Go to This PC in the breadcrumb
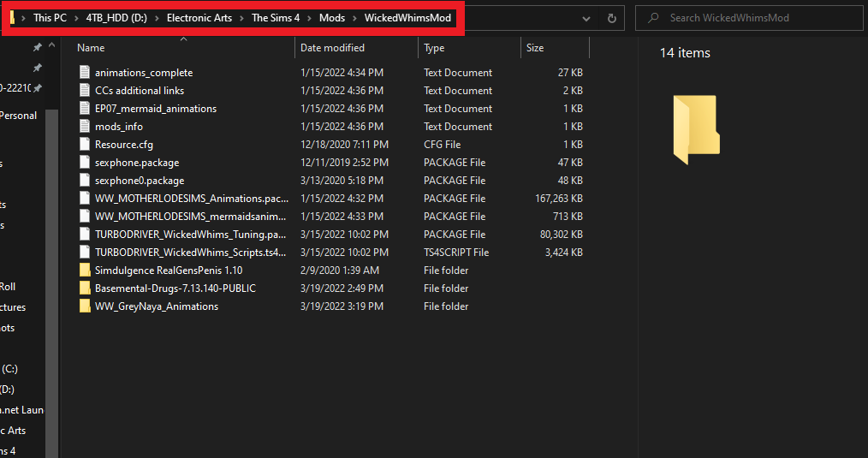The height and width of the screenshot is (458, 868). pos(50,18)
